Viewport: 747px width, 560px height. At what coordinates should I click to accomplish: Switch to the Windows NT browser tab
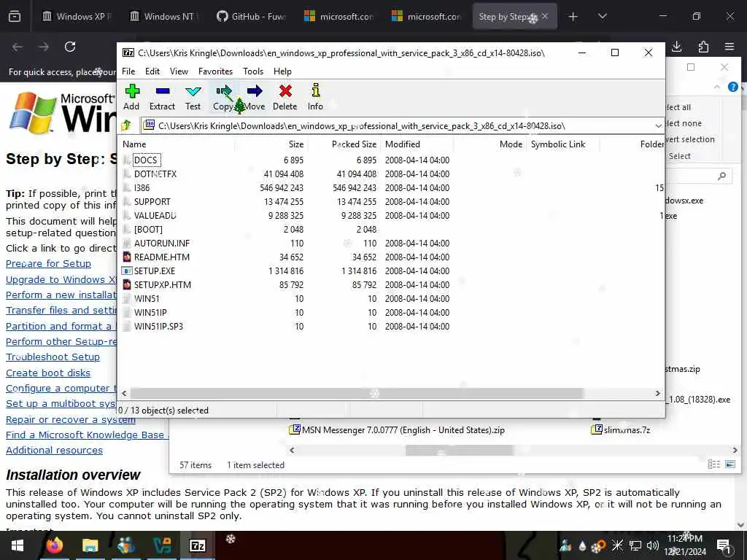(164, 17)
